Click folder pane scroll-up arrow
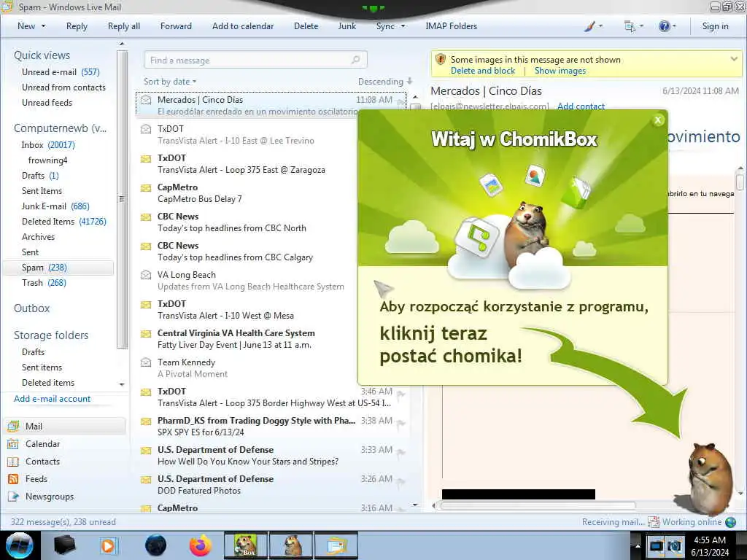The width and height of the screenshot is (747, 560). (x=122, y=44)
